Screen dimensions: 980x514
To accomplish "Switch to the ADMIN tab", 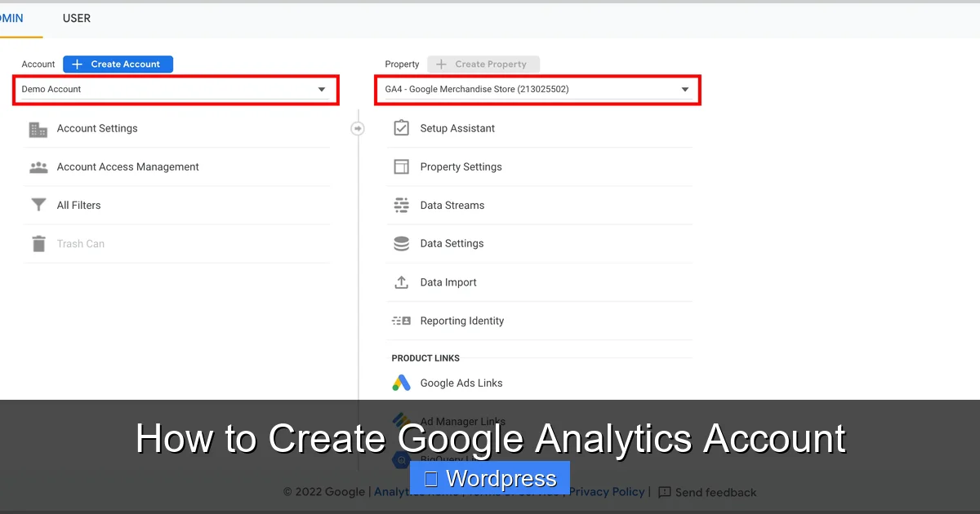I will pos(10,18).
